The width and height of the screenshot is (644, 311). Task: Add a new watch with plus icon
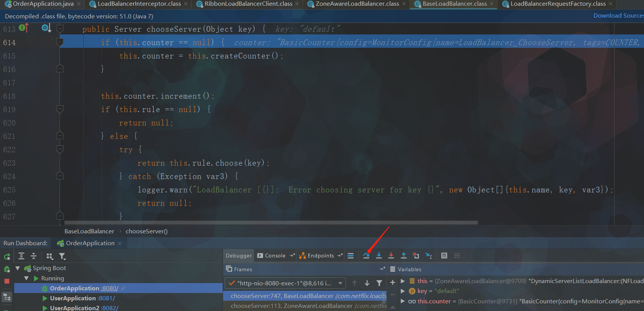point(393,282)
